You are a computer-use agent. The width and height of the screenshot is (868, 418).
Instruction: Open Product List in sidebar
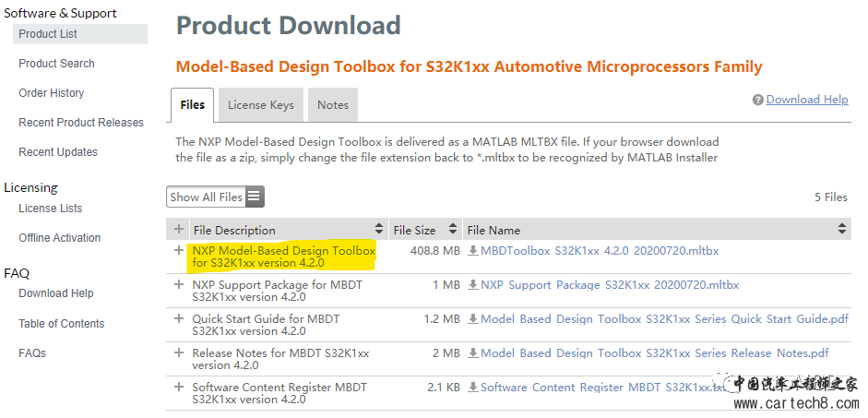[x=80, y=34]
